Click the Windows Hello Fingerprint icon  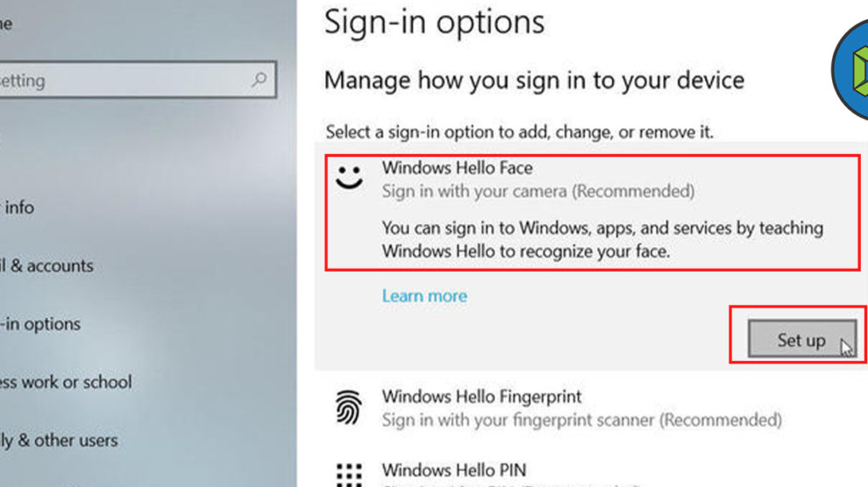click(350, 406)
